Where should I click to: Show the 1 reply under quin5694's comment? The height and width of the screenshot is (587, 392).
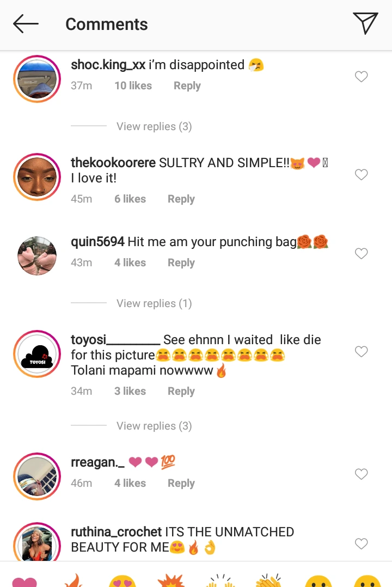point(154,303)
